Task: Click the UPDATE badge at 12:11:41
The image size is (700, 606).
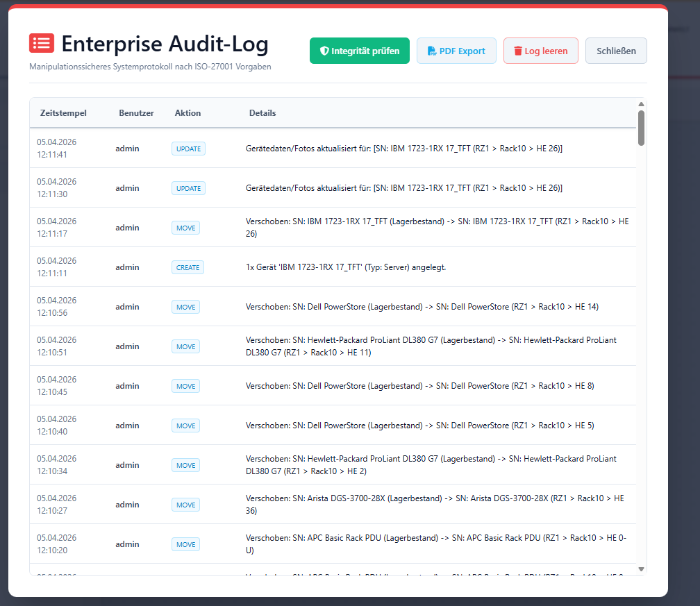Action: (188, 149)
